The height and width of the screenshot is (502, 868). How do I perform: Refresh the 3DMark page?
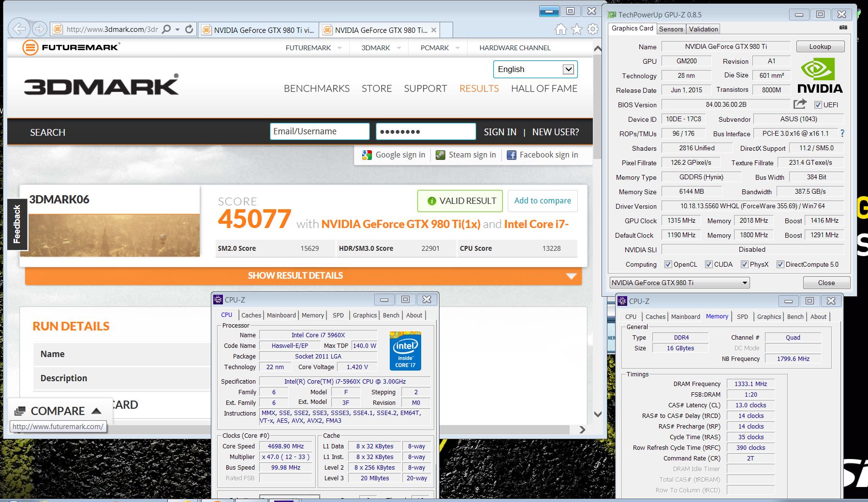click(x=189, y=29)
